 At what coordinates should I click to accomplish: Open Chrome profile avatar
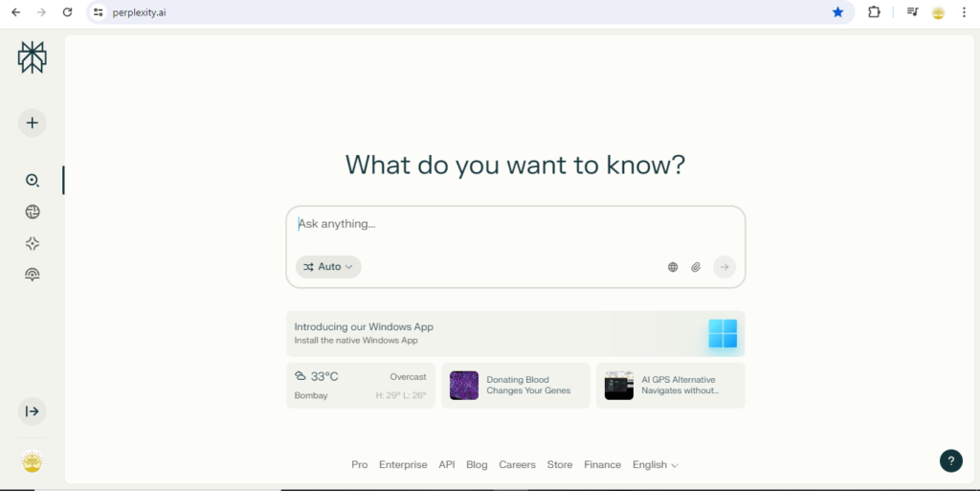pos(938,11)
